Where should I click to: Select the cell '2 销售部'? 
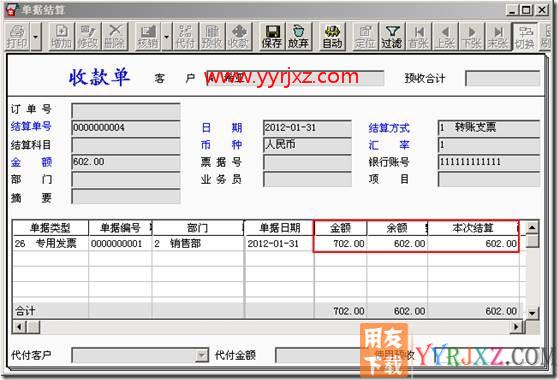point(198,243)
